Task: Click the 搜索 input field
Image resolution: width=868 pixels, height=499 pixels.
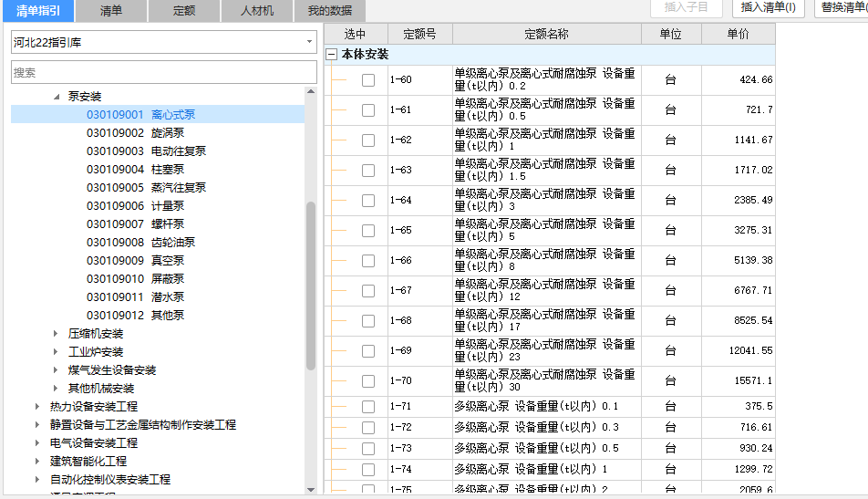Action: pos(164,73)
